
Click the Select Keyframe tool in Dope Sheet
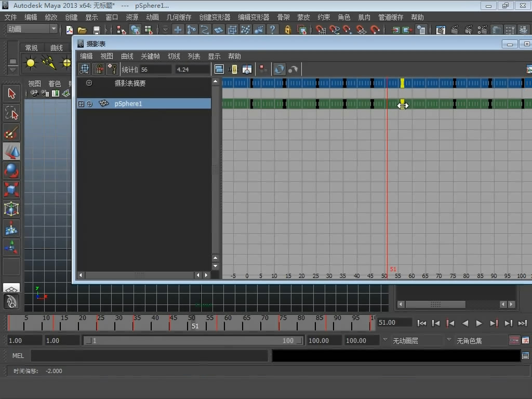85,69
